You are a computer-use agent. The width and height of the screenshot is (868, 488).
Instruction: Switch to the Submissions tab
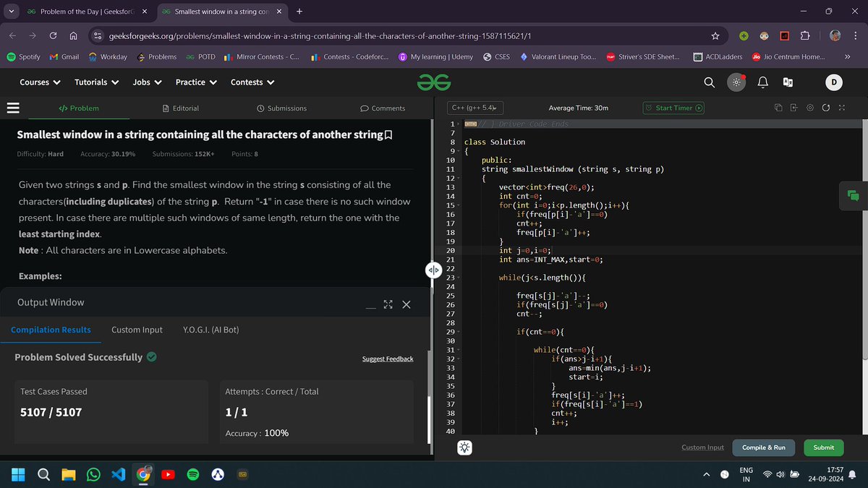[282, 108]
